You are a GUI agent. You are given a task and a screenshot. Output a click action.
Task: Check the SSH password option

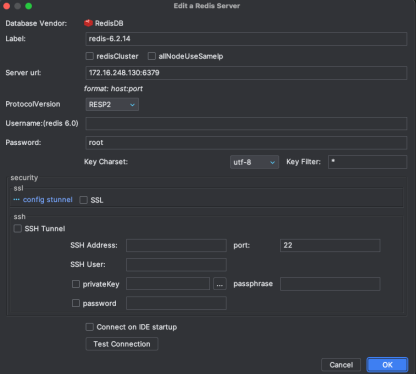pyautogui.click(x=76, y=303)
